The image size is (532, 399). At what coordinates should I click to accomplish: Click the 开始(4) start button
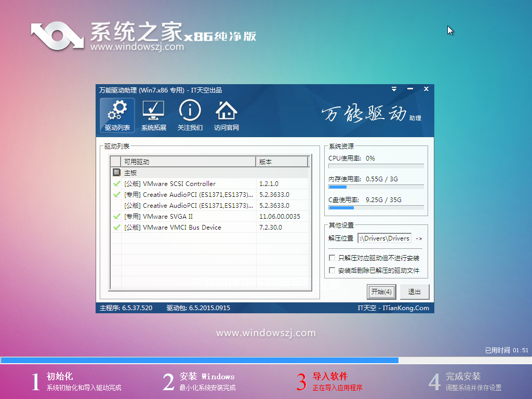381,292
